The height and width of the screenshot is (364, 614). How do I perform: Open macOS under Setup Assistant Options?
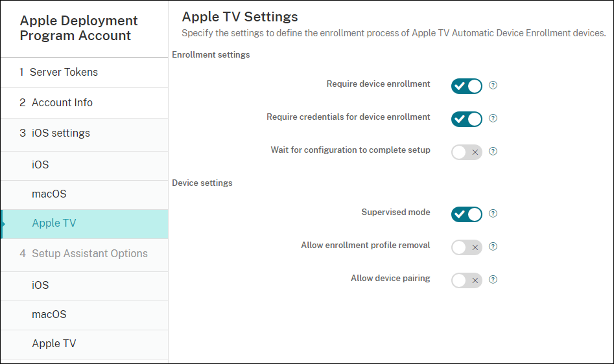49,314
